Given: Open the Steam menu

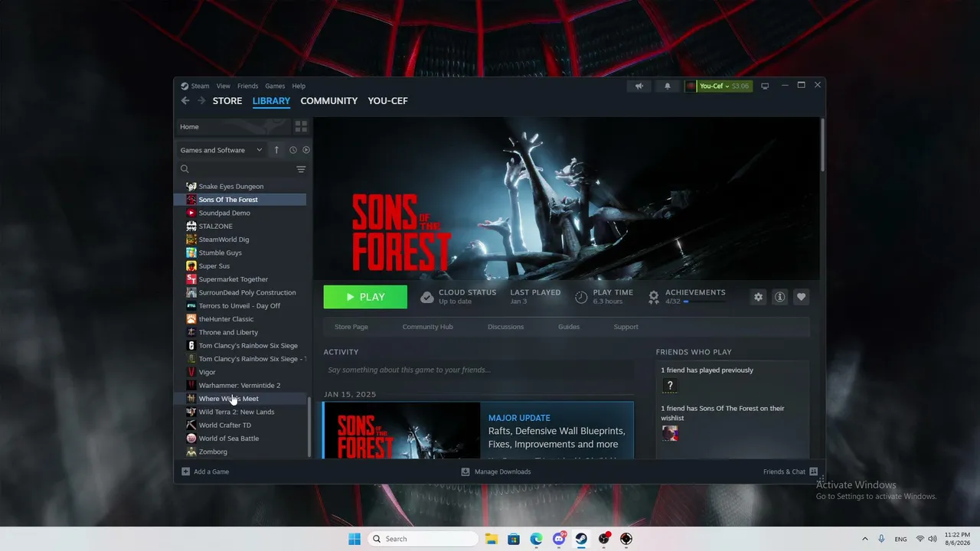Looking at the screenshot, I should point(200,86).
